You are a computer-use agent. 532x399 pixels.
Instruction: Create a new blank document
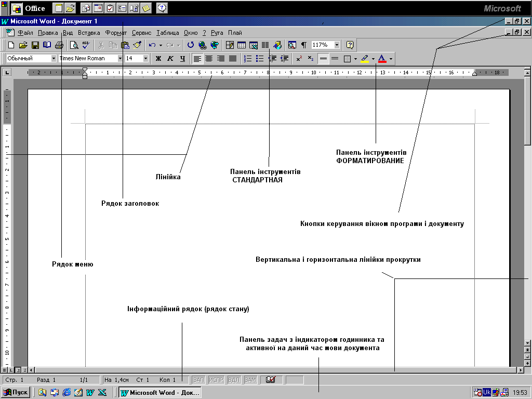coord(11,45)
